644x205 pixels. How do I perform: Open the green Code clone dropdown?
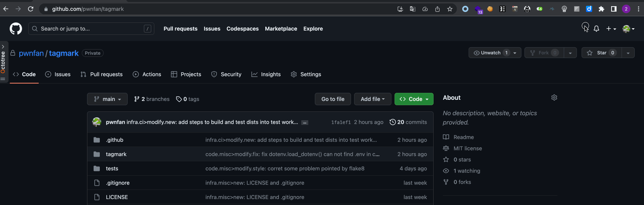point(414,99)
